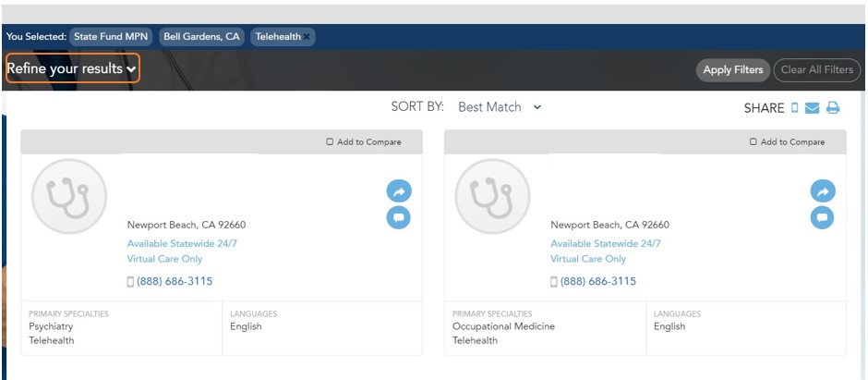
Task: Open chat bubble on Psychiatry provider card
Action: [x=399, y=217]
